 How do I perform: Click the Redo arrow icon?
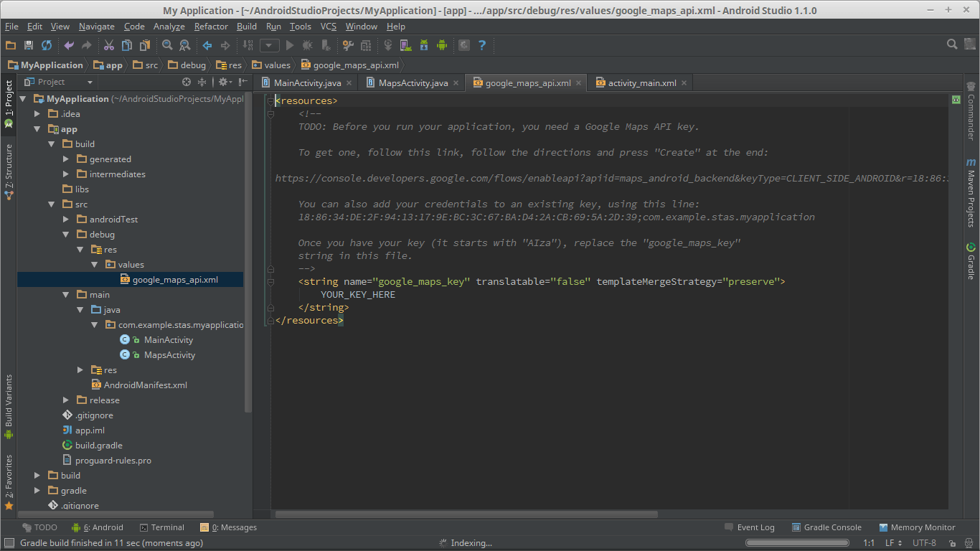(87, 45)
